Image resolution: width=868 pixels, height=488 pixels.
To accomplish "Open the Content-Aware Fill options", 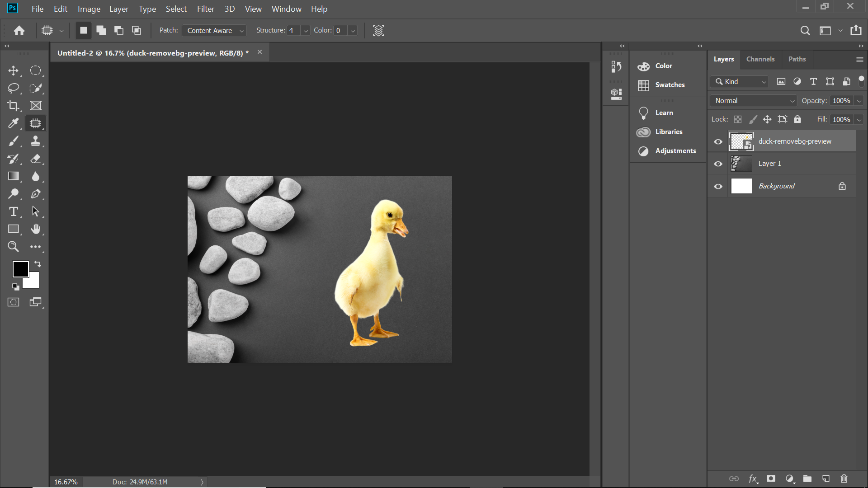I will (378, 30).
